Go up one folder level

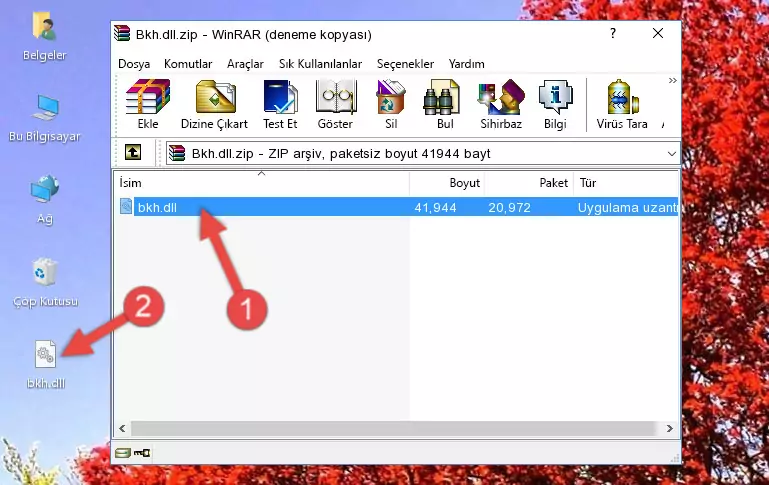coord(133,153)
